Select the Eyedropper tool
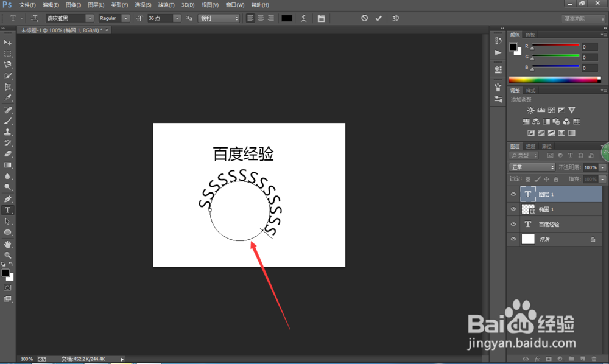609x364 pixels. pyautogui.click(x=7, y=98)
